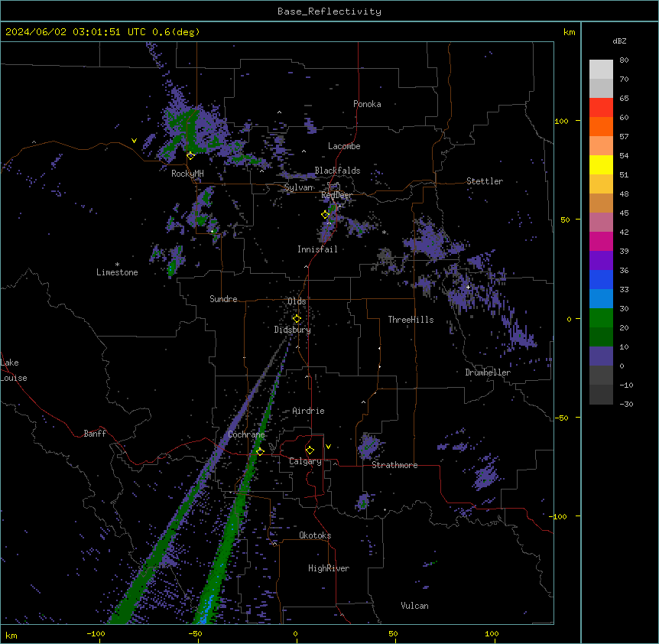The width and height of the screenshot is (659, 644).
Task: Click the Vulcan town label
Action: tap(414, 606)
